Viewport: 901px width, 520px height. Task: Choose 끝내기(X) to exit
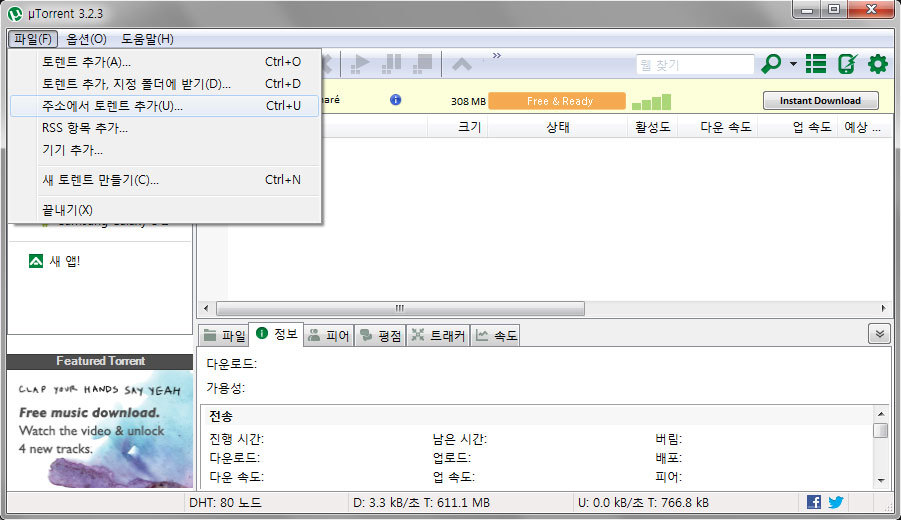tap(165, 210)
